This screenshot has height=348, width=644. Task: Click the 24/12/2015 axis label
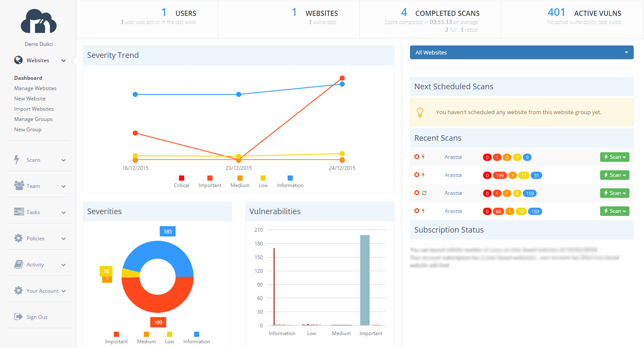click(x=342, y=168)
